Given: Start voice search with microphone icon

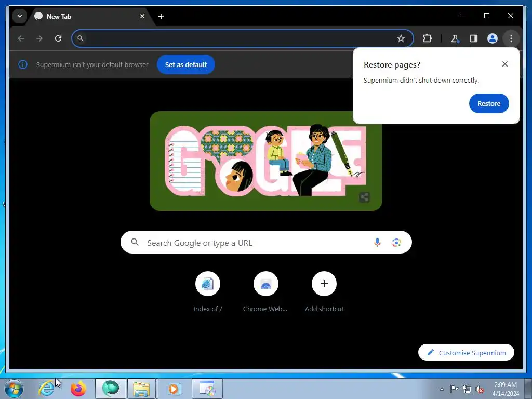Looking at the screenshot, I should click(x=377, y=242).
